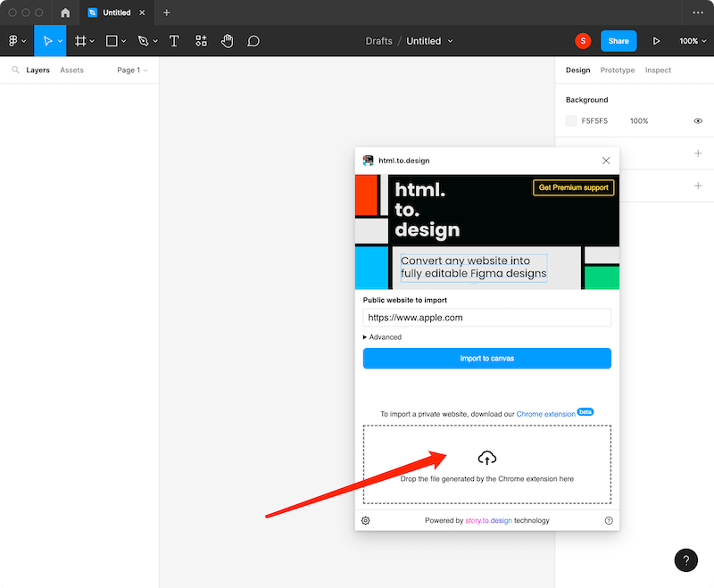Select the Hand tool
Viewport: 714px width, 588px height.
coord(227,41)
